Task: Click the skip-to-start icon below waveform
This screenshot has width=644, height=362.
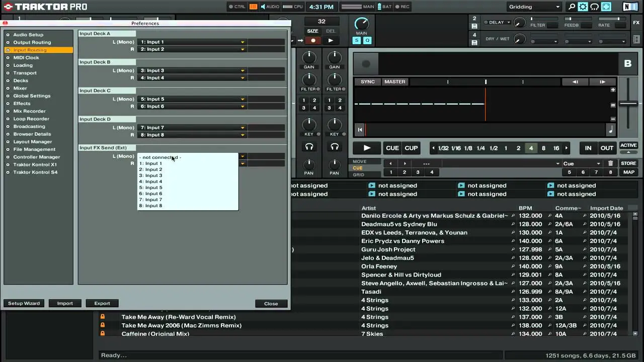Action: (x=360, y=130)
